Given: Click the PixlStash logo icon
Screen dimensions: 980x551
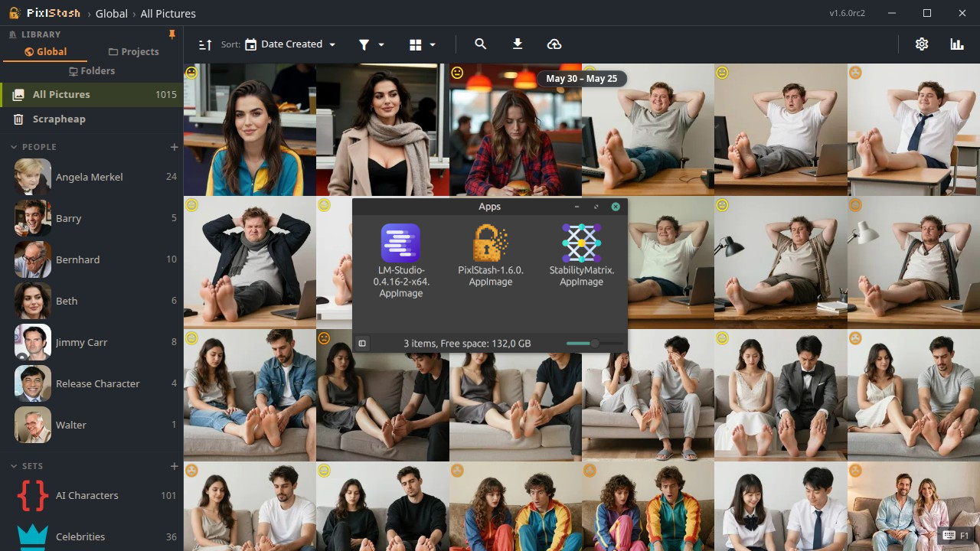Looking at the screenshot, I should [x=15, y=13].
